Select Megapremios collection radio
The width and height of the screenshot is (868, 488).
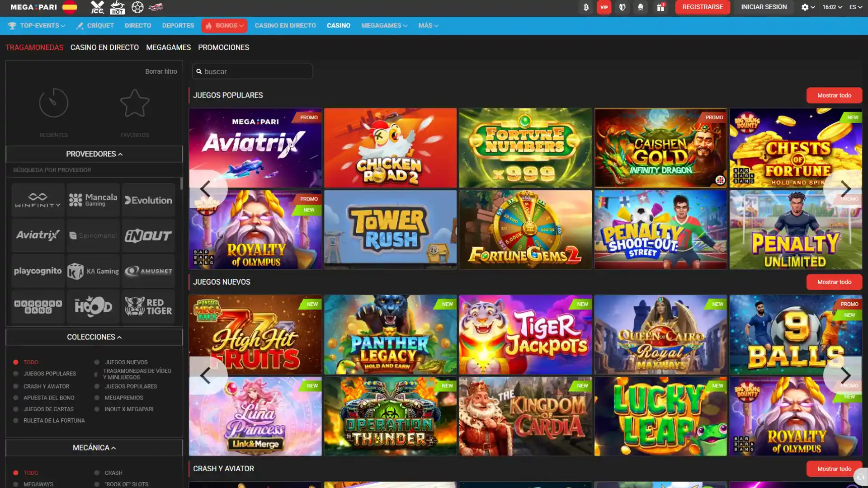tap(97, 398)
